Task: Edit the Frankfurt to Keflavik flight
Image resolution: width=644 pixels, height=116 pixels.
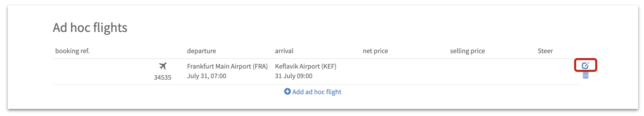Action: coord(585,66)
